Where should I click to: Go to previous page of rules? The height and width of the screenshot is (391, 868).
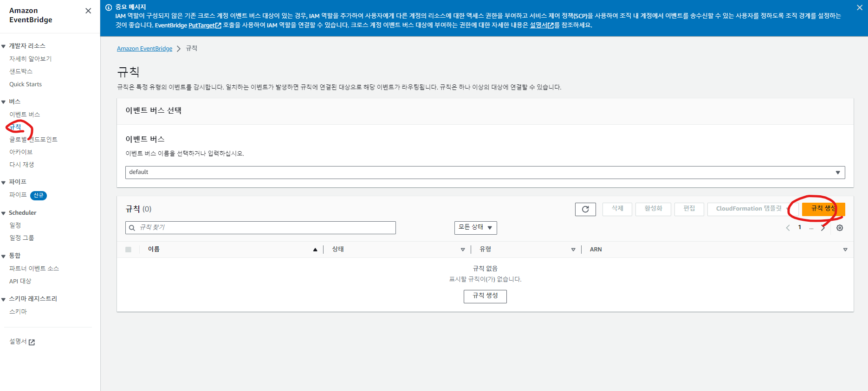[788, 228]
